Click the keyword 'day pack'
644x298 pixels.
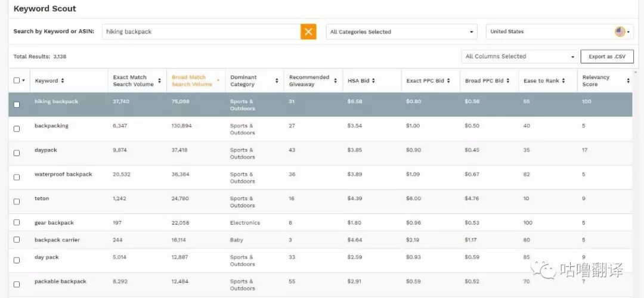click(x=47, y=257)
